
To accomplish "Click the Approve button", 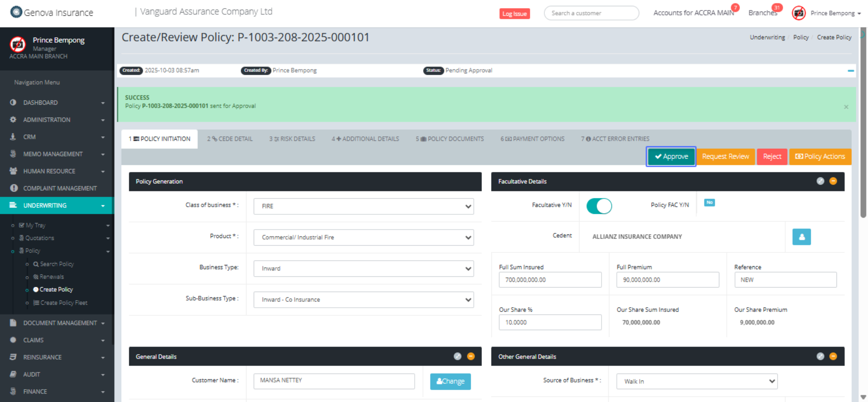I will (671, 156).
